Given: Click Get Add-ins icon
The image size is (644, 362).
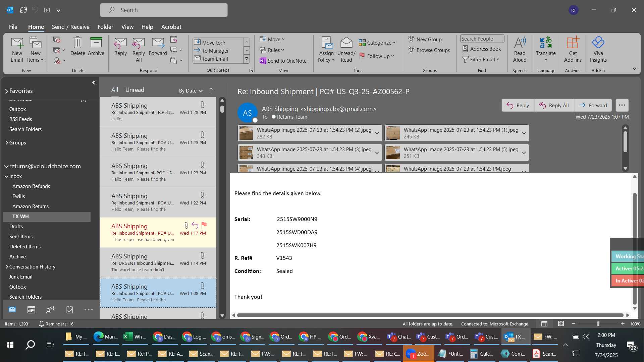Looking at the screenshot, I should [573, 50].
